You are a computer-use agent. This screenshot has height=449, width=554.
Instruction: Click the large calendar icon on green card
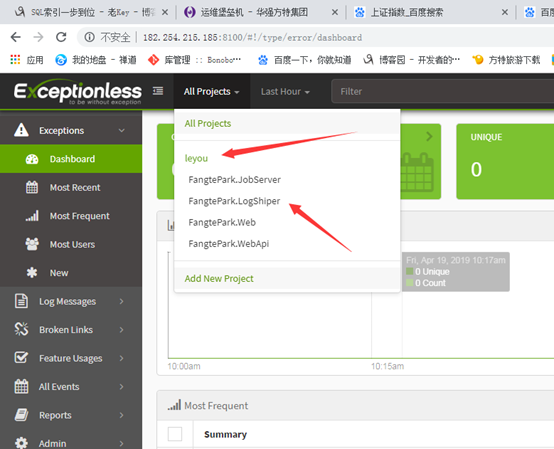coord(417,172)
